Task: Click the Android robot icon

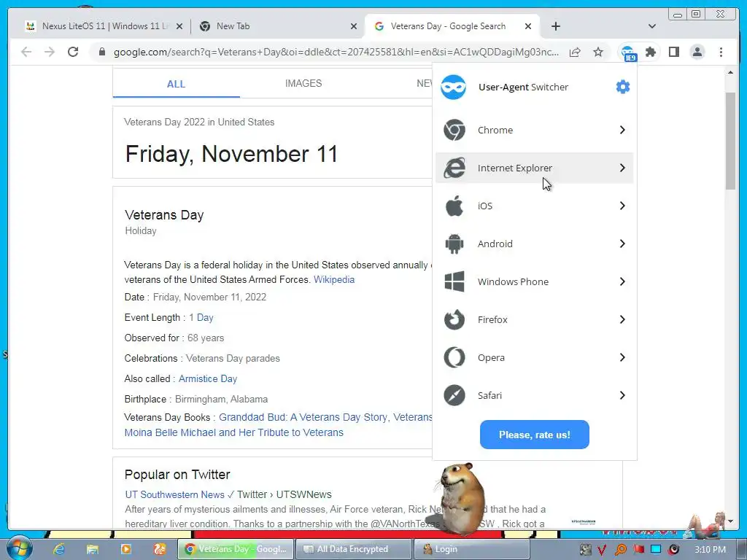Action: click(x=454, y=244)
